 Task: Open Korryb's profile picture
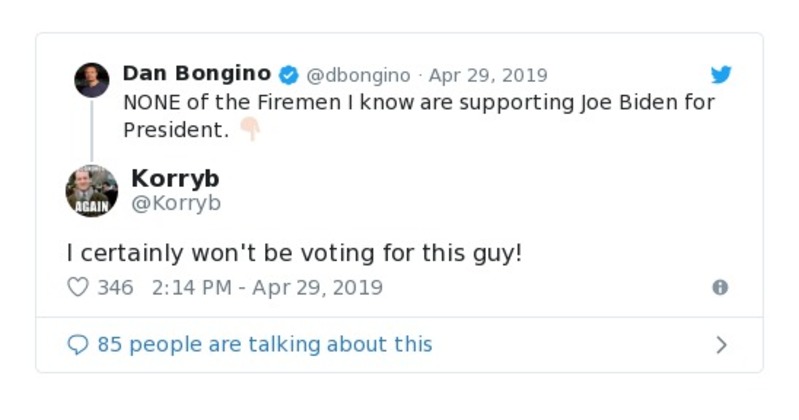[x=92, y=191]
